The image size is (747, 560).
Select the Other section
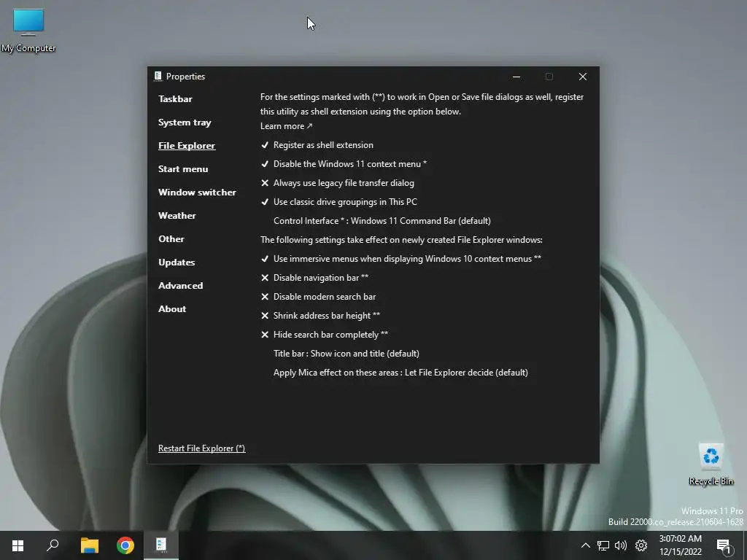click(x=171, y=239)
